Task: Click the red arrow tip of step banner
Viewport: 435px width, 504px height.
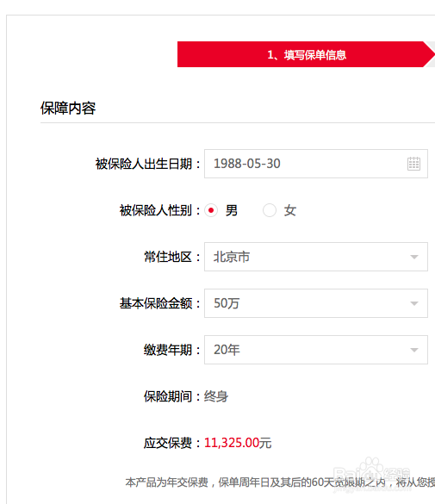Action: 430,54
